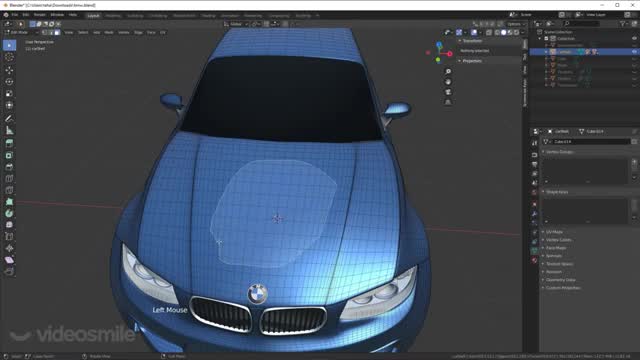Image resolution: width=640 pixels, height=360 pixels.
Task: Open the Vertex menu in viewport header
Action: [x=123, y=32]
